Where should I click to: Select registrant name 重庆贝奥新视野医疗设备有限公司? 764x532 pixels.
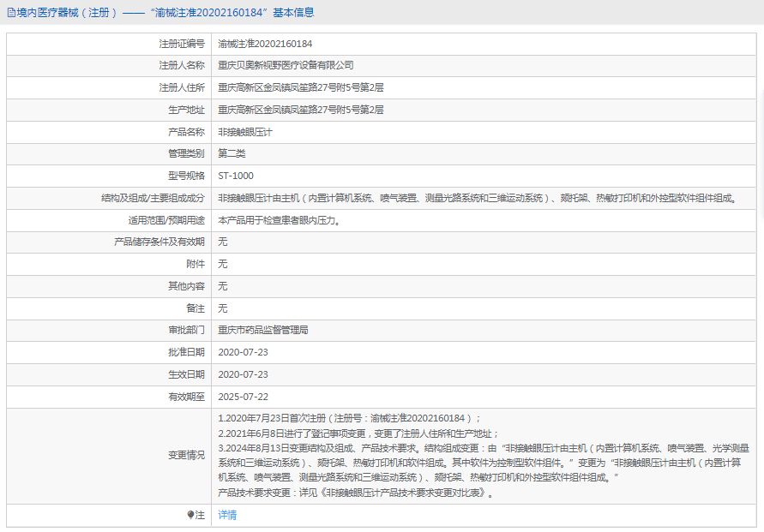tap(286, 65)
